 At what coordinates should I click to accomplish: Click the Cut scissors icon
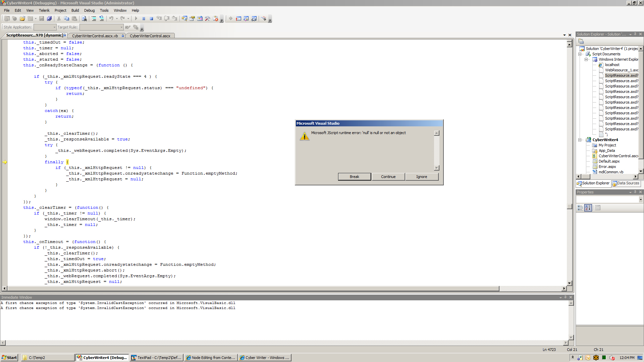coord(59,19)
